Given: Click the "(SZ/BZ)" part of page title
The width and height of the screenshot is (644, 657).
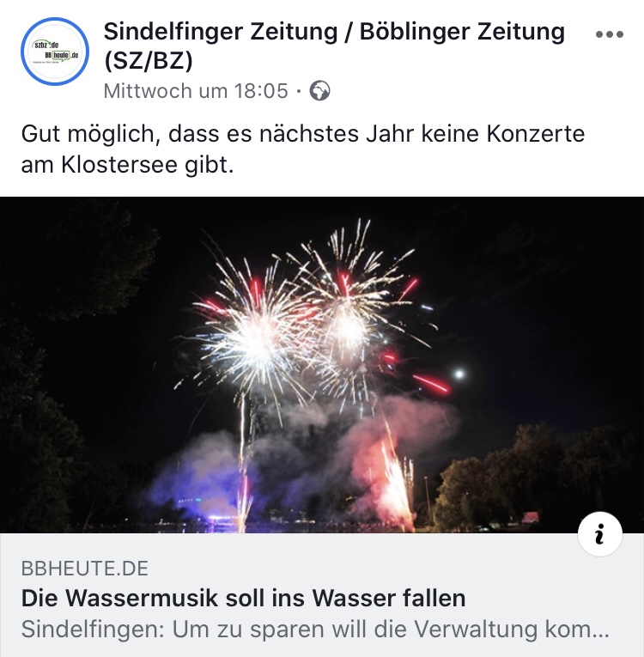Looking at the screenshot, I should pyautogui.click(x=149, y=60).
